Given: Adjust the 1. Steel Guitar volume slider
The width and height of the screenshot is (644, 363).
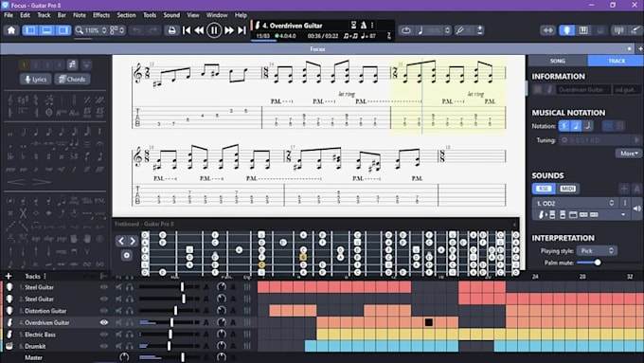Looking at the screenshot, I should point(182,287).
